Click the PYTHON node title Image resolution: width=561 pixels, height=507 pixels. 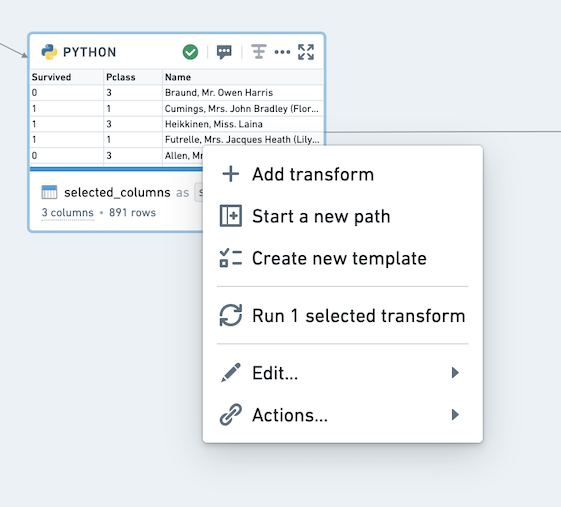[x=89, y=52]
